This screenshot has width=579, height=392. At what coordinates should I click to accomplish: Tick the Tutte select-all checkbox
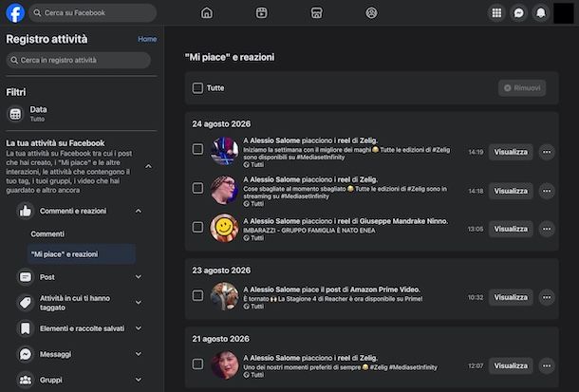(197, 88)
